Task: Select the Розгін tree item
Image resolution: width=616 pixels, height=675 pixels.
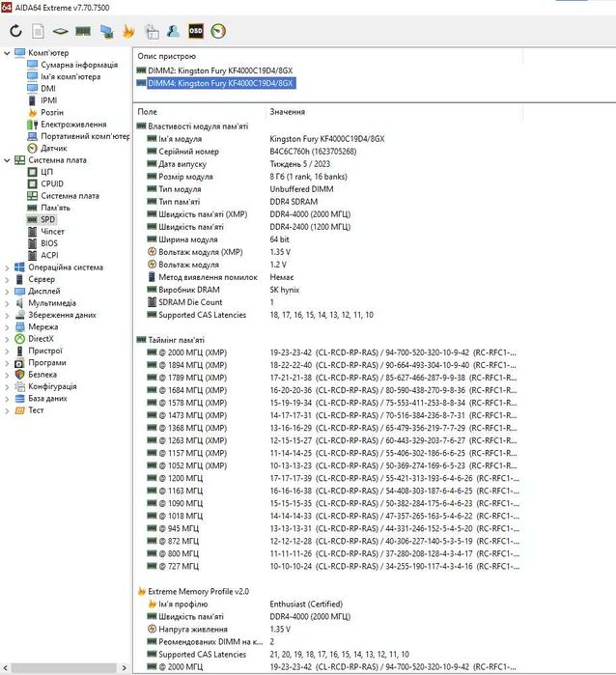Action: click(52, 112)
